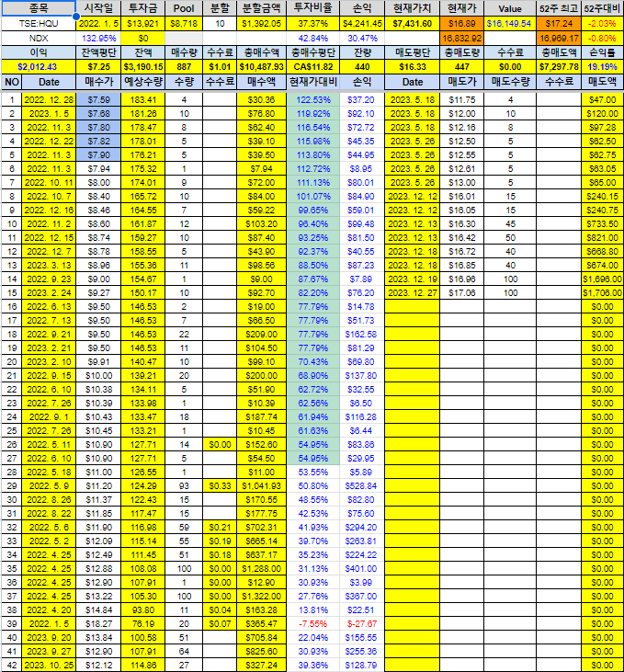
Task: Click the 시작일 column header
Action: [x=98, y=8]
